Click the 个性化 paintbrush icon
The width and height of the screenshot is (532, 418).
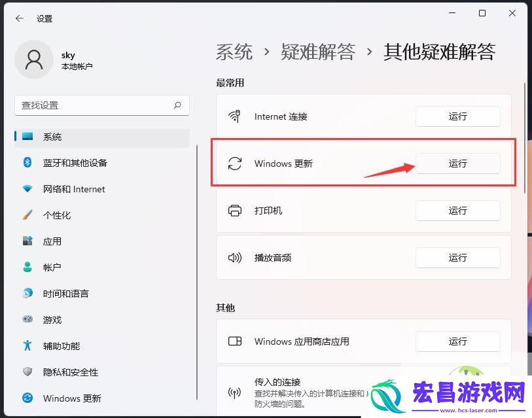(x=27, y=215)
